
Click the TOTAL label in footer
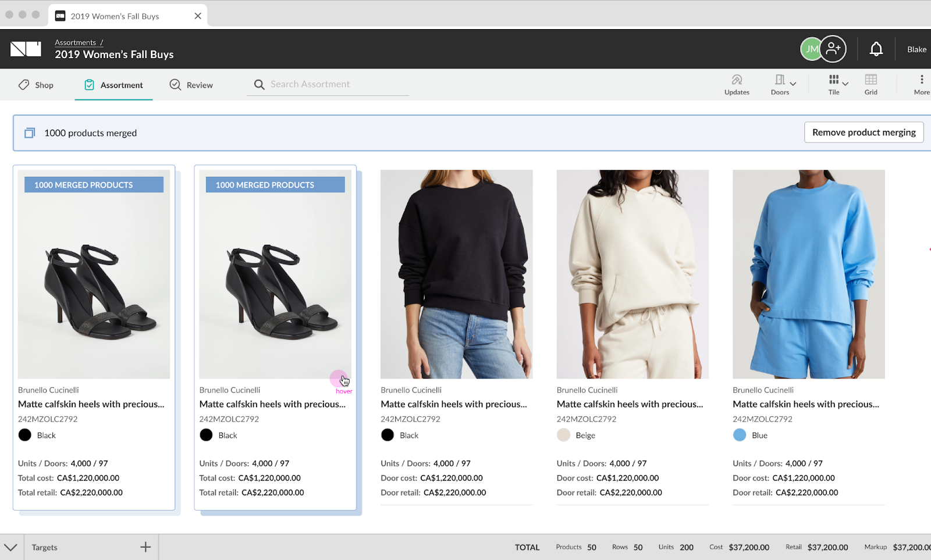[x=527, y=547]
